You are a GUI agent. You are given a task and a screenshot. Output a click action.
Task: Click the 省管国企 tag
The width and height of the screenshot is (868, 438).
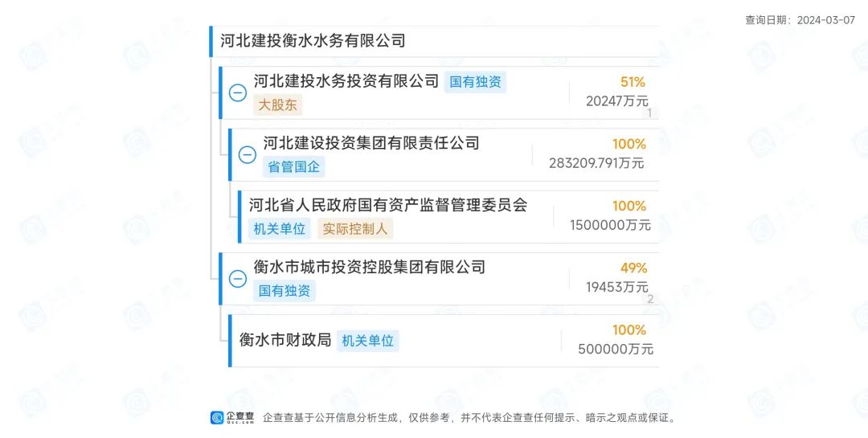tap(293, 167)
